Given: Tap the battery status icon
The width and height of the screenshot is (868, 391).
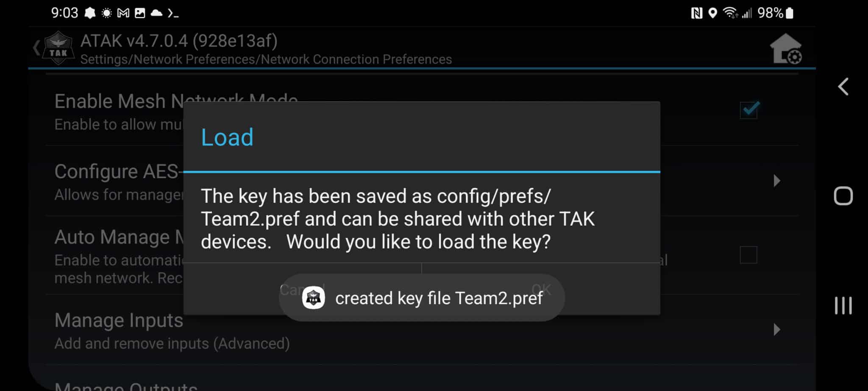Looking at the screenshot, I should (x=789, y=13).
